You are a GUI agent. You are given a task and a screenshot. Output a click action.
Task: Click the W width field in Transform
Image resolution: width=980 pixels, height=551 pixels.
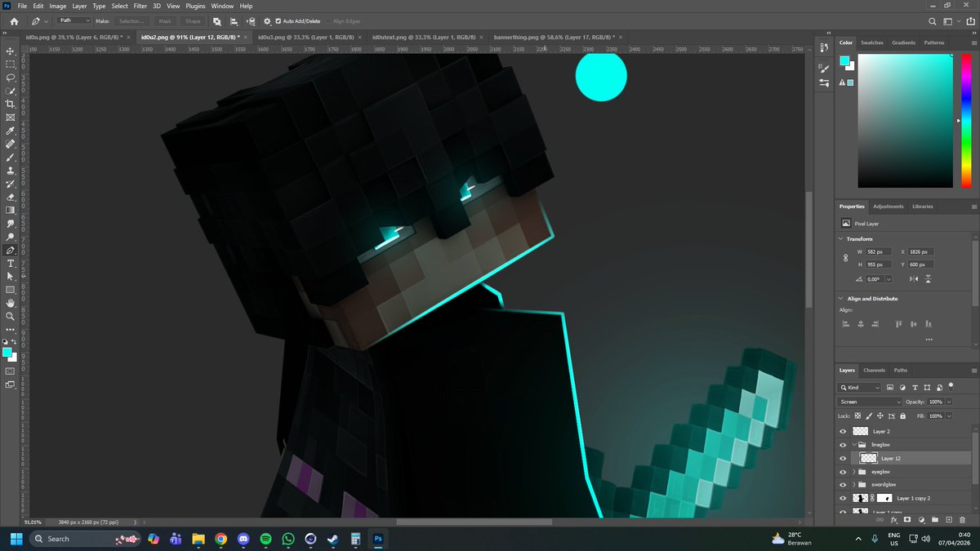point(879,251)
